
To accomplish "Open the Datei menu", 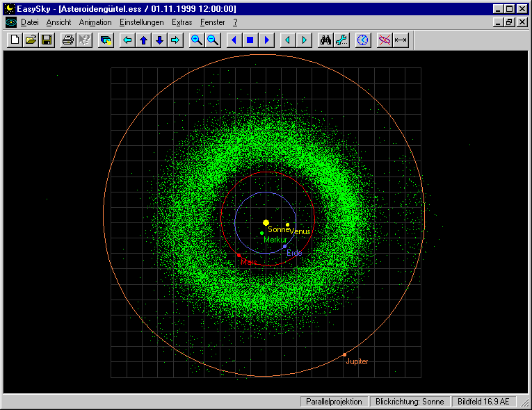I will (x=29, y=22).
